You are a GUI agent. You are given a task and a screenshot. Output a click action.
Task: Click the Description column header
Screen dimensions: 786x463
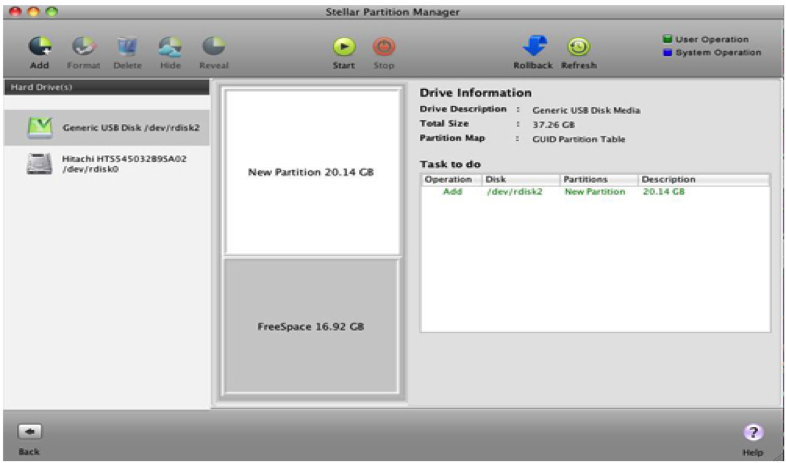click(704, 179)
